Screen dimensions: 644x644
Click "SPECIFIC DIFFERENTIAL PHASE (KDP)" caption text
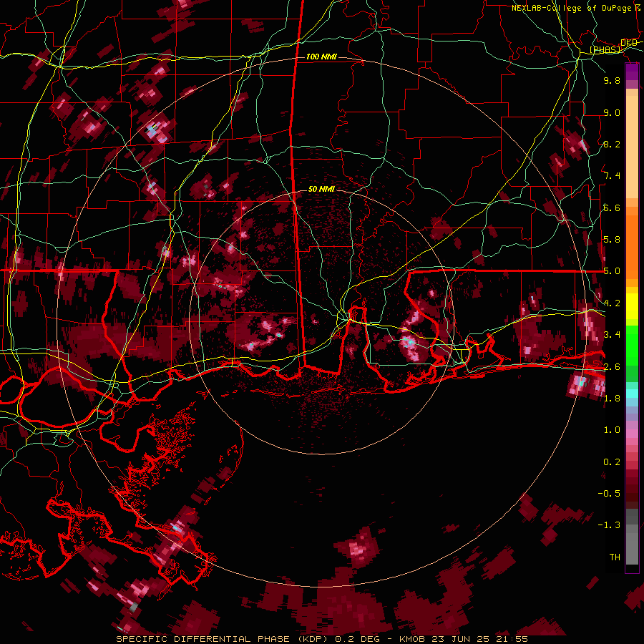tap(223, 639)
